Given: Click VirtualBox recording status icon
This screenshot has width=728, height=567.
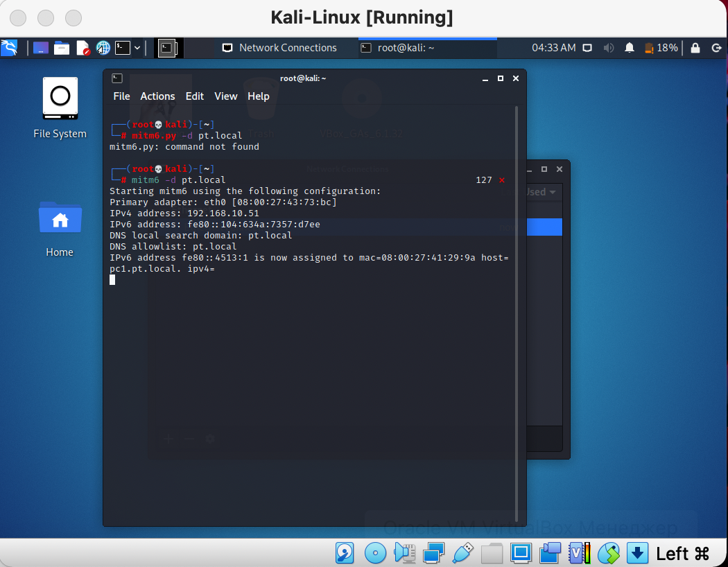Looking at the screenshot, I should pyautogui.click(x=551, y=553).
